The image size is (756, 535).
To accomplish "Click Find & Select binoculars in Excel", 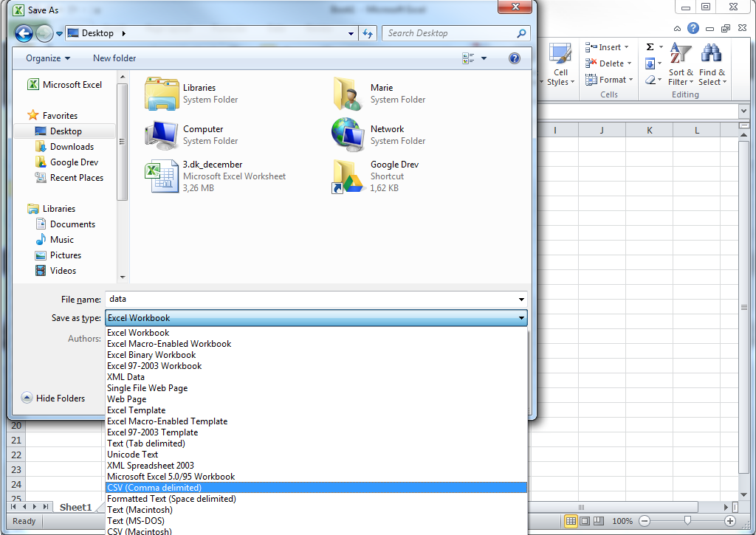I will 712,65.
